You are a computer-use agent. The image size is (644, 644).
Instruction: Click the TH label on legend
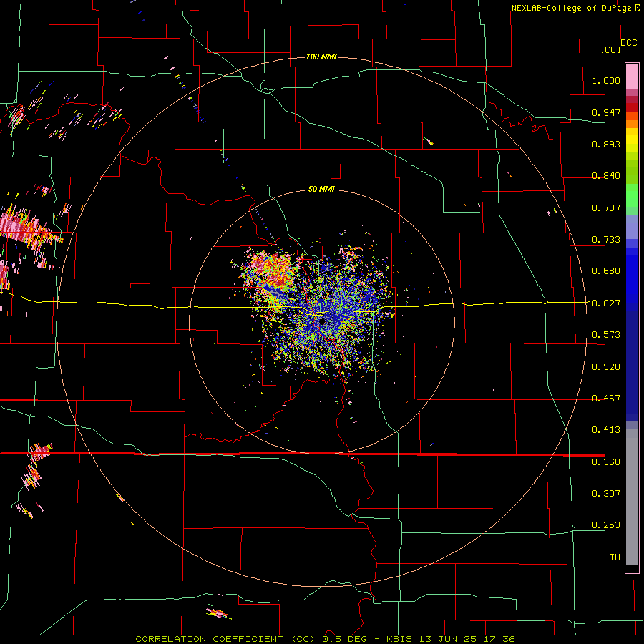615,557
